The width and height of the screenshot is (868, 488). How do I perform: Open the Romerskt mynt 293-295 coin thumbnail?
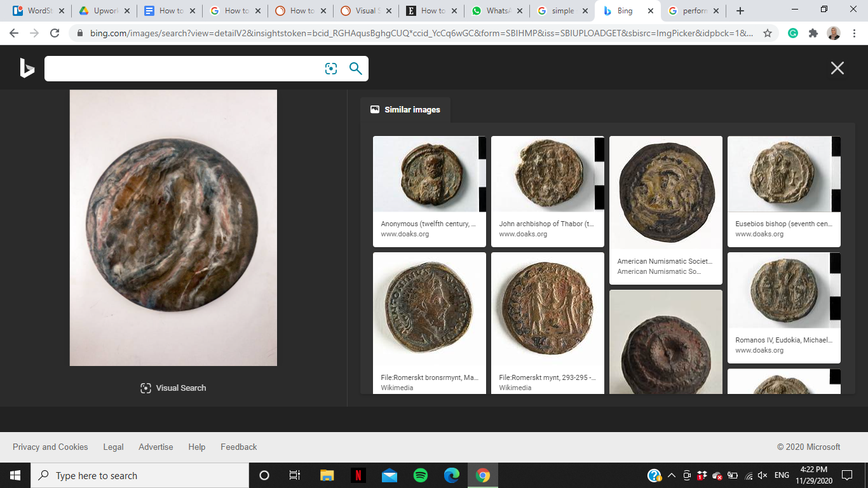coord(548,309)
